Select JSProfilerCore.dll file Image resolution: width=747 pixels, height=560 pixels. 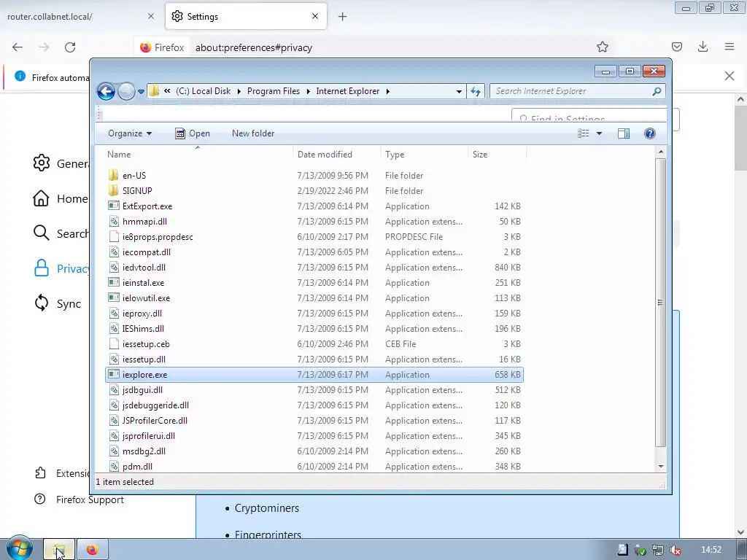point(314,421)
